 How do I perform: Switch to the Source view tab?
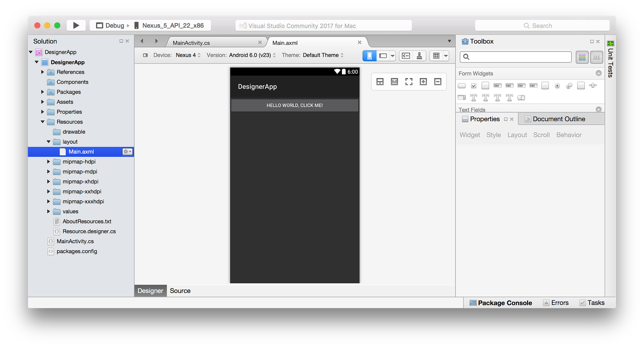pos(180,291)
